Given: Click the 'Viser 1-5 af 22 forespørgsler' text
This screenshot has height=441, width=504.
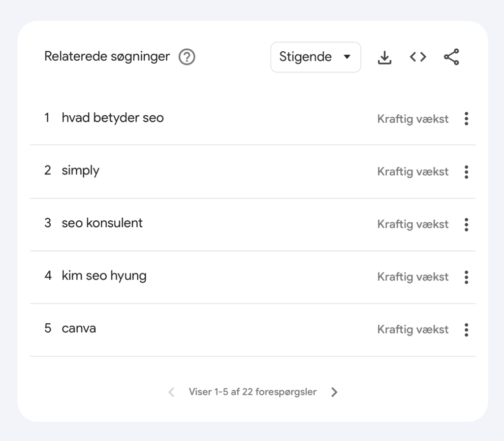Looking at the screenshot, I should 252,392.
